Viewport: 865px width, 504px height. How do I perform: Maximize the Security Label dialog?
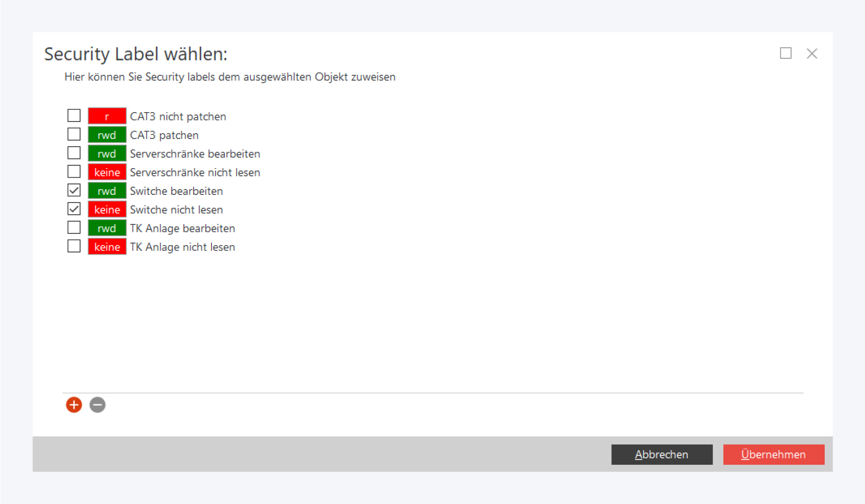pos(785,53)
